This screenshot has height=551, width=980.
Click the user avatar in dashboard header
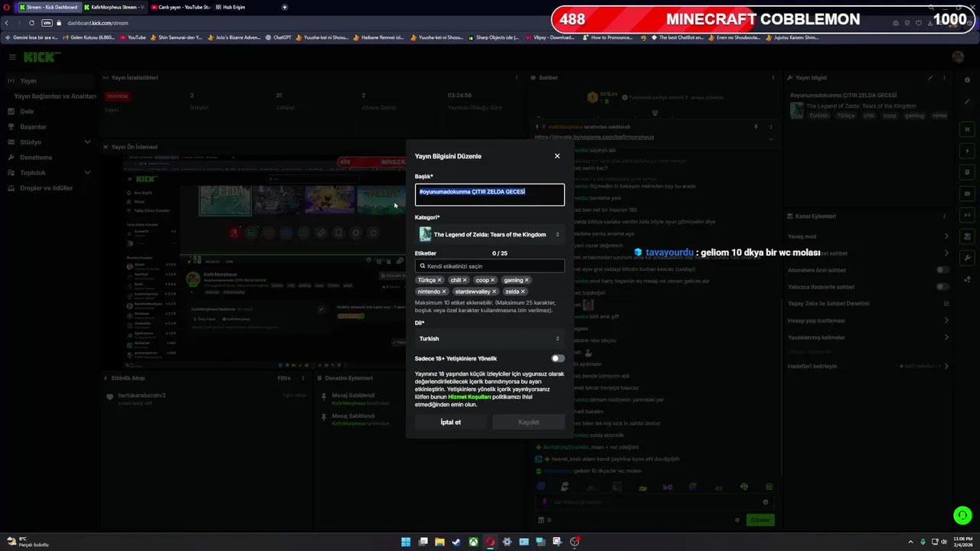click(958, 57)
